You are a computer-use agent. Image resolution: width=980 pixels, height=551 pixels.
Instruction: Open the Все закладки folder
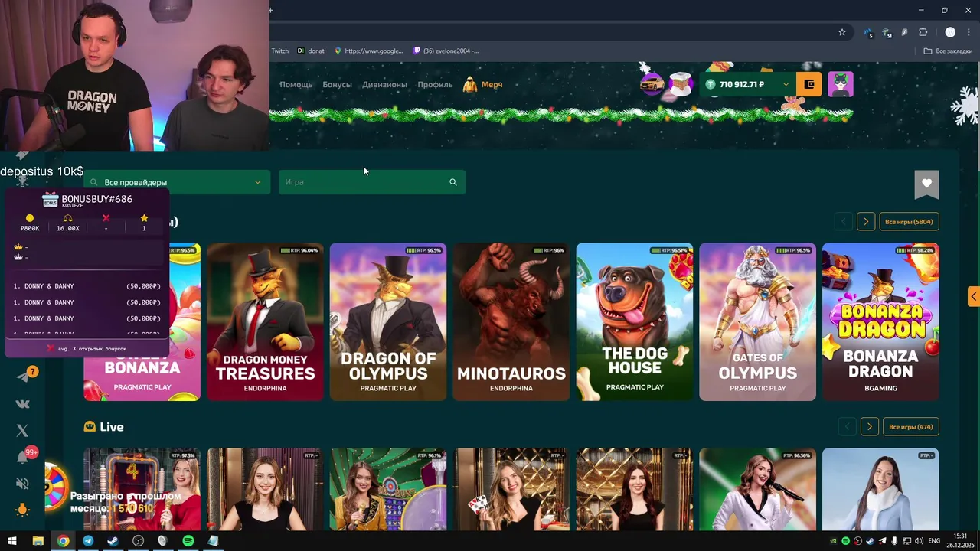click(x=948, y=51)
